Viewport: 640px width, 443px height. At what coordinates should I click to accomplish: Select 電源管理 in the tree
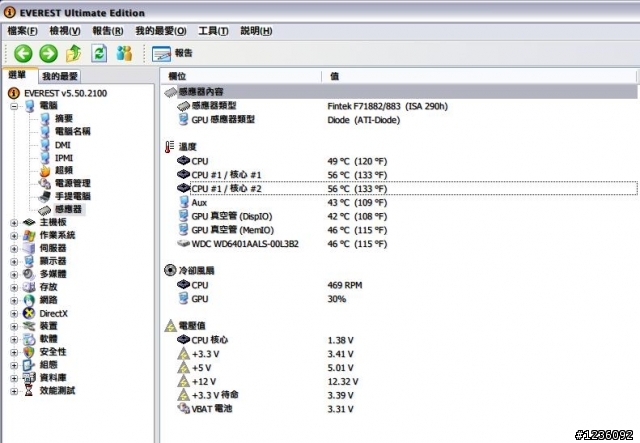tap(73, 183)
